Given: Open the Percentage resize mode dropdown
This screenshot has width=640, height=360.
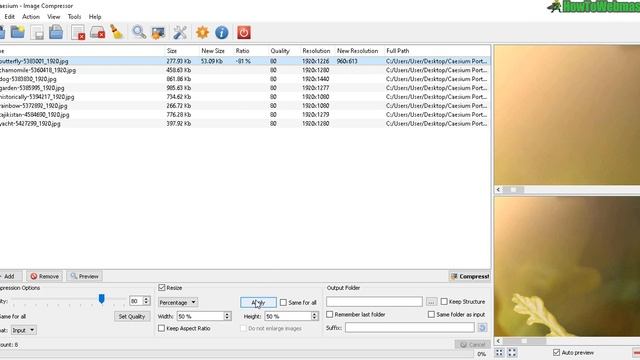Looking at the screenshot, I should [x=178, y=302].
